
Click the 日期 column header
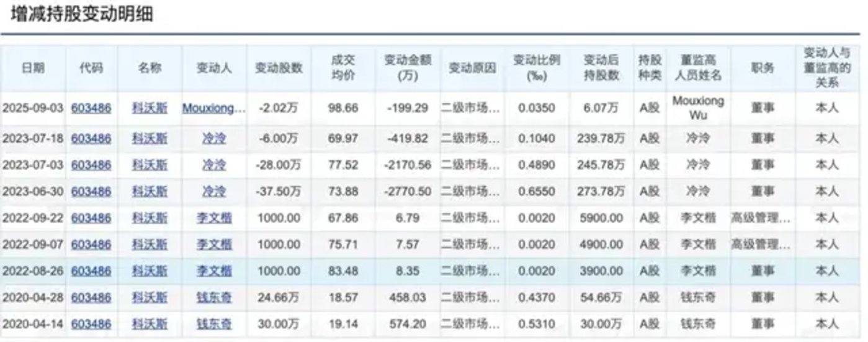[x=33, y=68]
